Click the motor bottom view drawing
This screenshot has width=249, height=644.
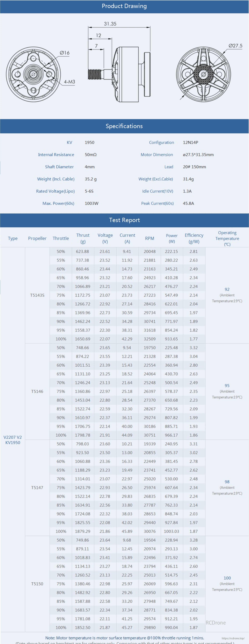pos(33,74)
